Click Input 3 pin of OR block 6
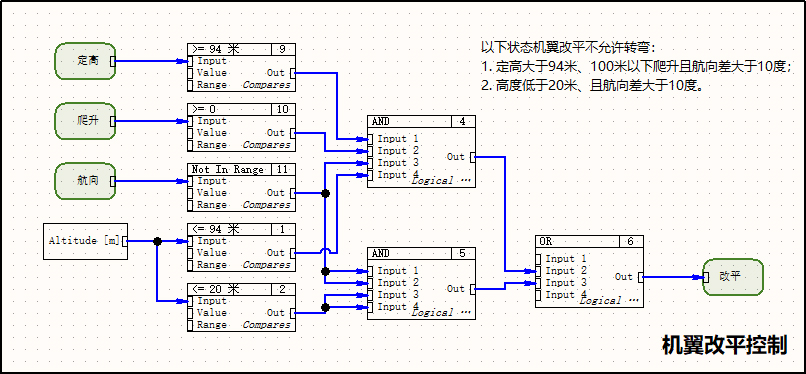 tap(538, 283)
